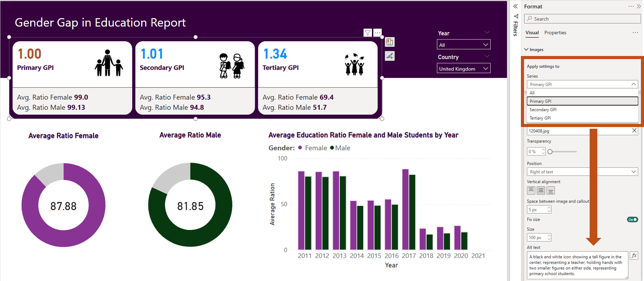
Task: Click the filter icon above the card visual
Action: (367, 33)
